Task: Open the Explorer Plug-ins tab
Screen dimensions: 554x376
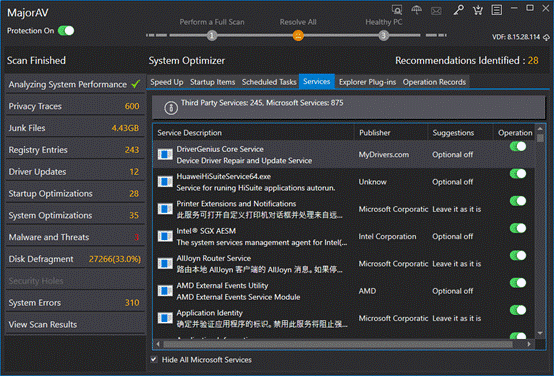Action: pyautogui.click(x=367, y=82)
